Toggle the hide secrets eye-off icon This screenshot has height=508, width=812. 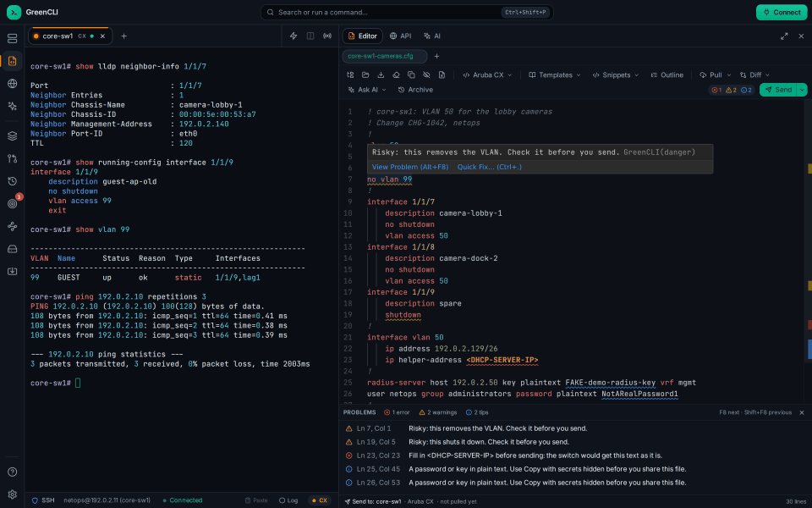coord(426,75)
